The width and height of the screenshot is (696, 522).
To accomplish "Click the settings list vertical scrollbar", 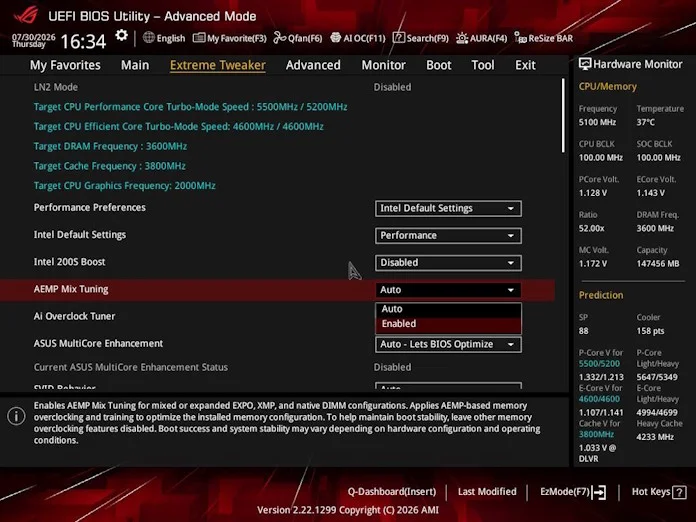I will pyautogui.click(x=563, y=115).
